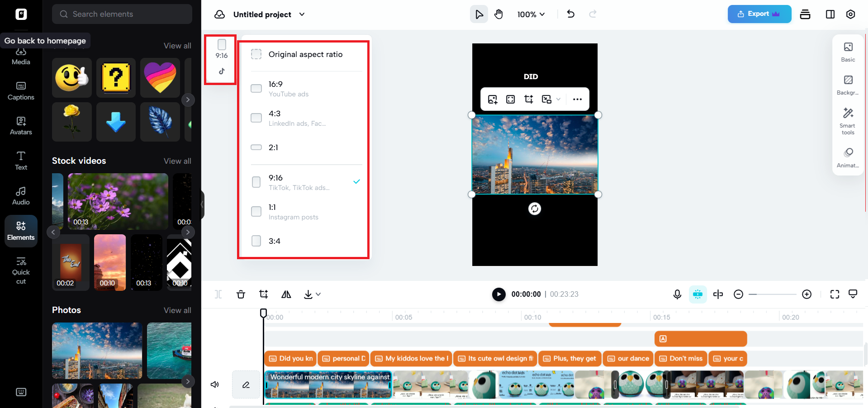Open the 9:16 aspect ratio selector button
868x408 pixels.
(221, 57)
